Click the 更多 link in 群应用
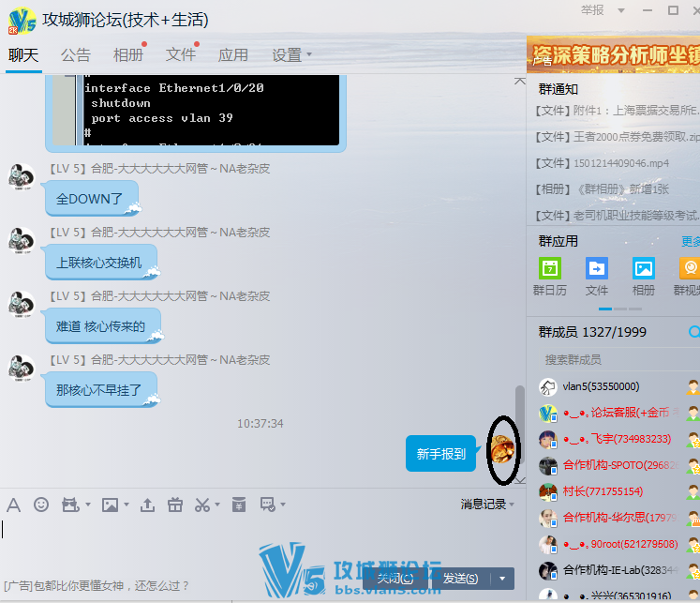 tap(690, 241)
